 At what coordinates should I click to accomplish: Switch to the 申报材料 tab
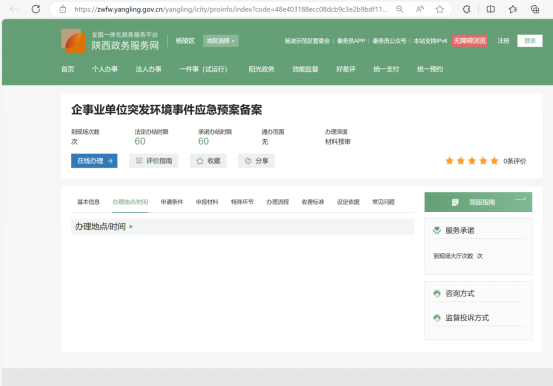(207, 202)
